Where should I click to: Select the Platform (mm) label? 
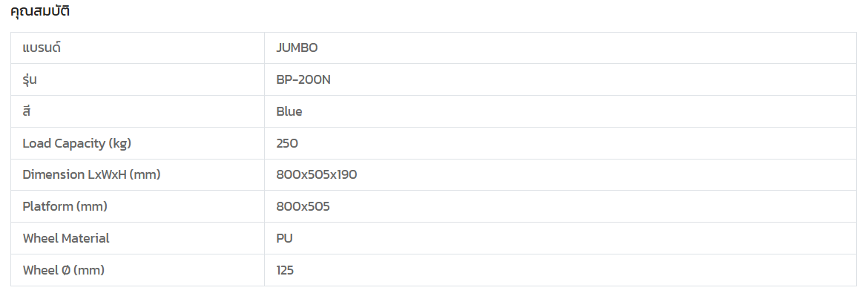pyautogui.click(x=70, y=207)
